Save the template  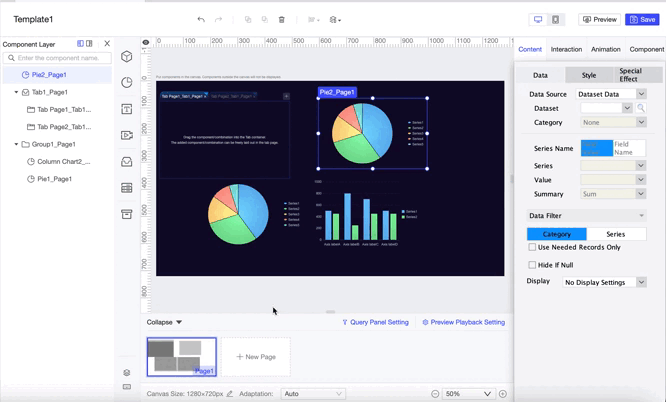[x=642, y=20]
